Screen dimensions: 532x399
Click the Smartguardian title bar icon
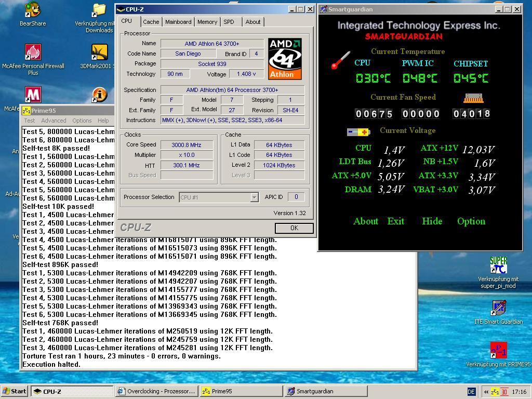point(324,9)
